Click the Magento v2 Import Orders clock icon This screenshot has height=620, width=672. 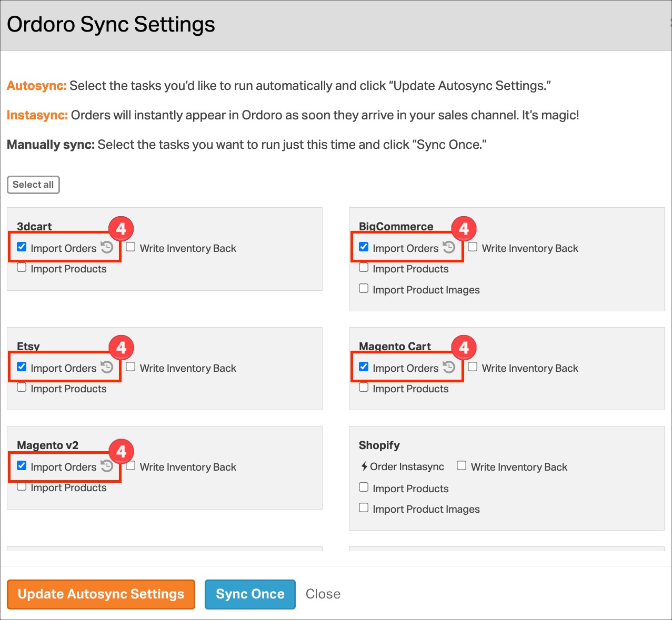(x=107, y=466)
